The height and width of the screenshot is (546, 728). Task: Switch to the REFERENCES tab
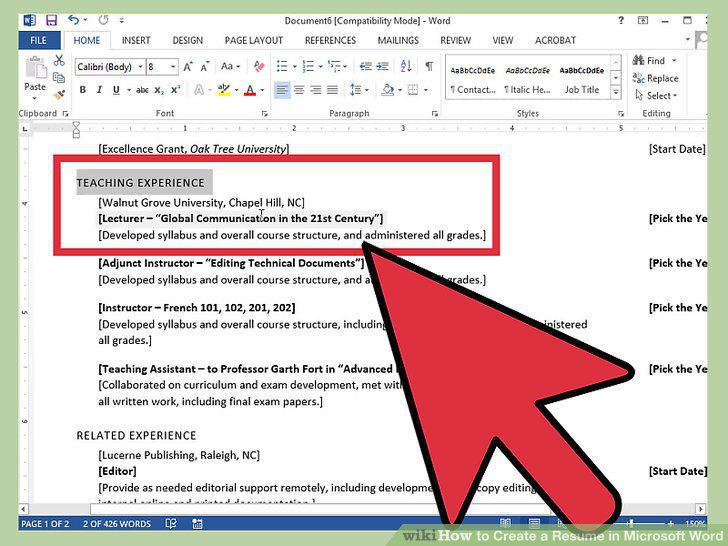[x=330, y=40]
